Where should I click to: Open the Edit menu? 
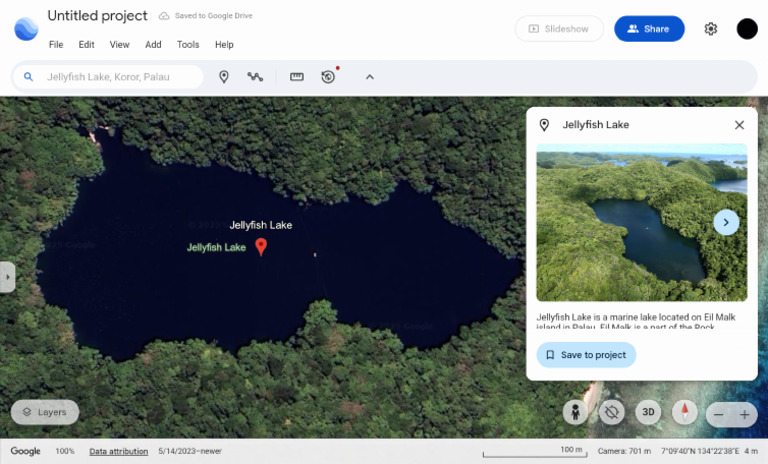(x=86, y=45)
